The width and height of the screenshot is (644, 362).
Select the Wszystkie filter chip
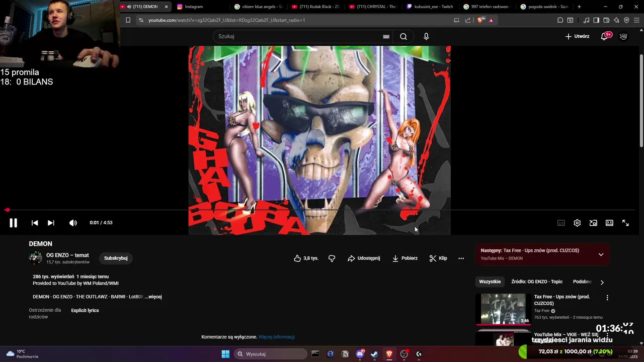click(490, 282)
